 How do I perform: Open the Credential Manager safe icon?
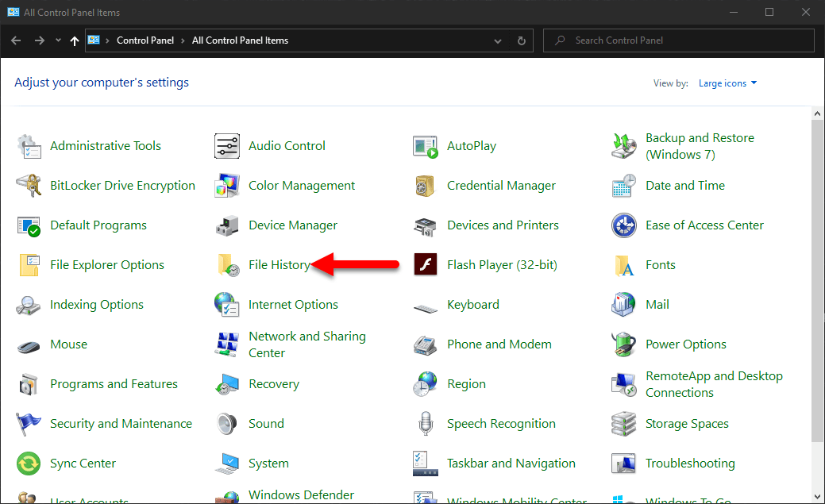426,186
